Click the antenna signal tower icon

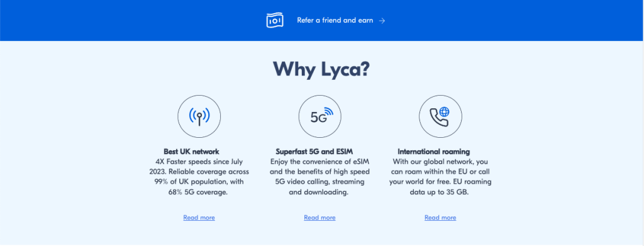click(x=199, y=116)
